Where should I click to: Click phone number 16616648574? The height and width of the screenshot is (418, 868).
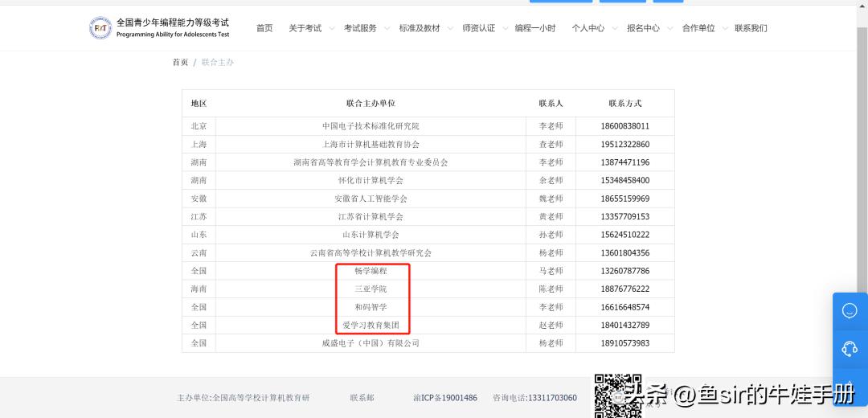(625, 307)
